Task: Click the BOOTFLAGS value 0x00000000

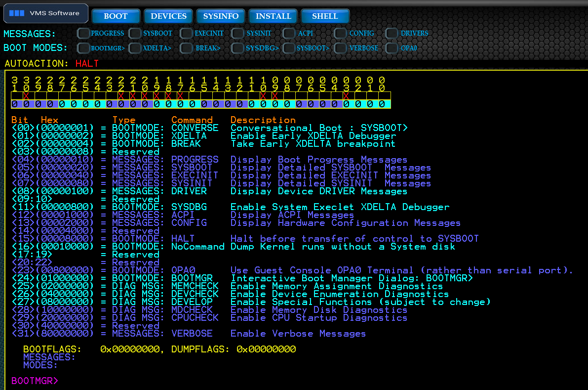Action: (x=130, y=349)
